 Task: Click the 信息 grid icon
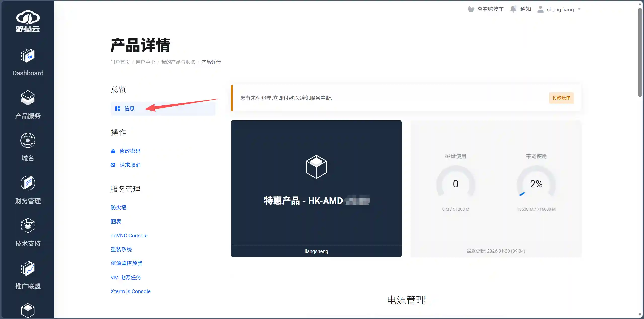(117, 108)
